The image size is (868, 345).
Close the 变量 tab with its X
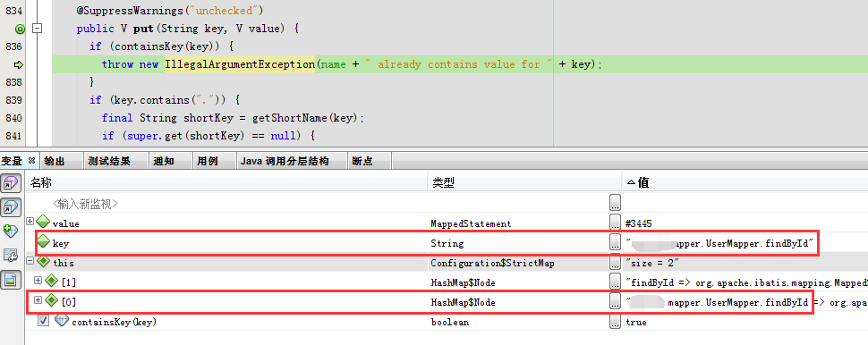pos(31,160)
